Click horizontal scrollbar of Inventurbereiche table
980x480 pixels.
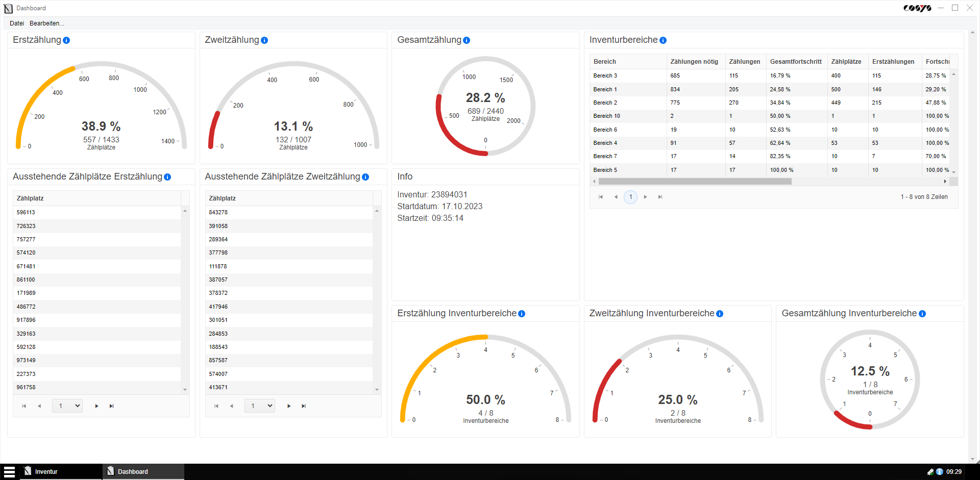click(694, 182)
